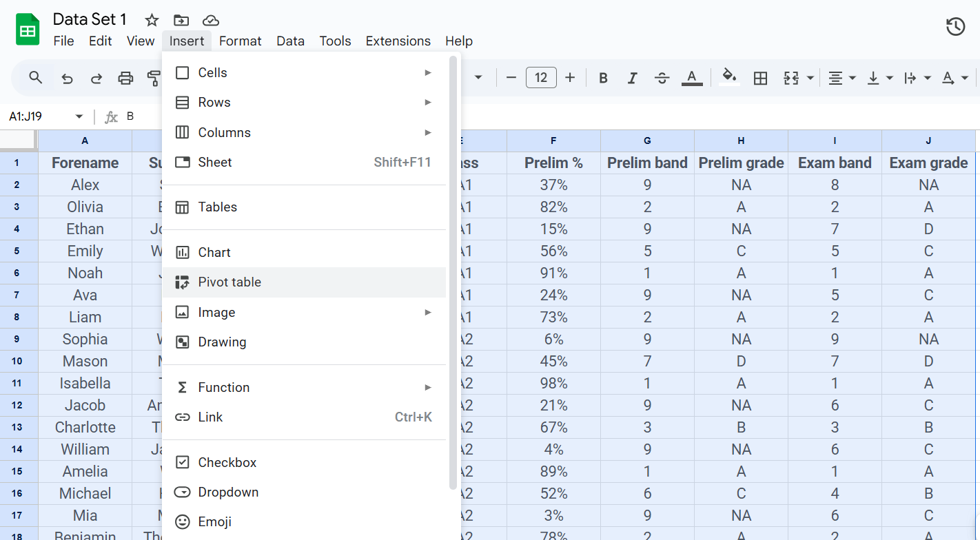980x540 pixels.
Task: Toggle italic formatting
Action: 632,78
